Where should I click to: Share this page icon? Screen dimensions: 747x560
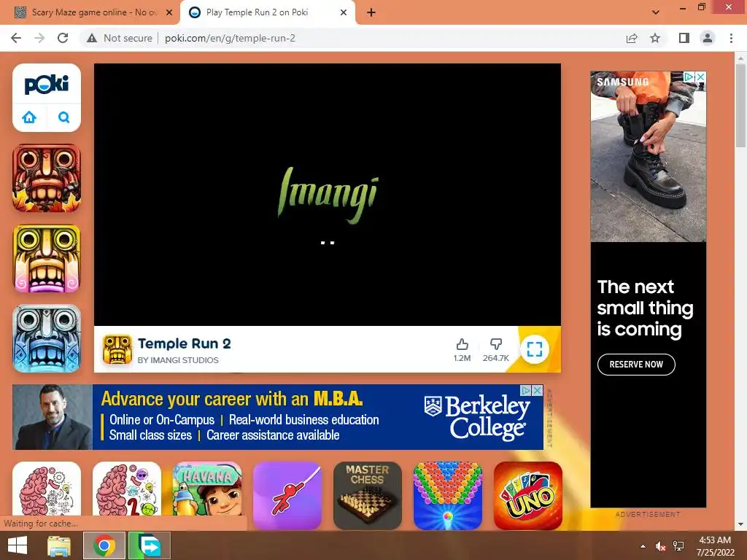point(632,38)
